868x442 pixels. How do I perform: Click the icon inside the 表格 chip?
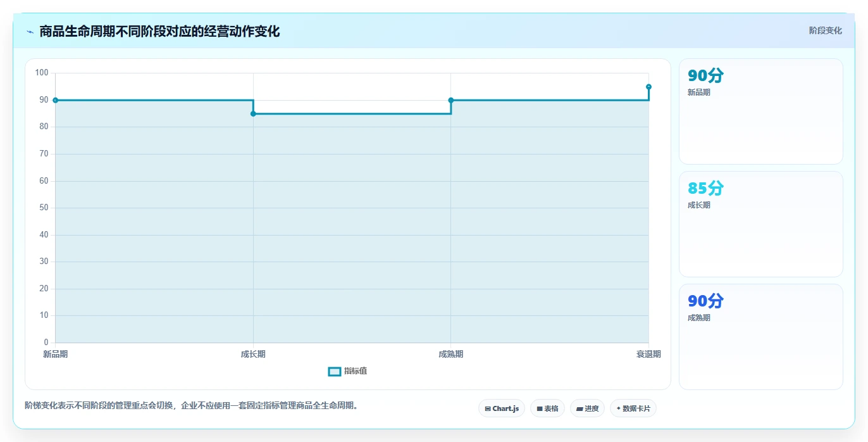click(x=540, y=409)
